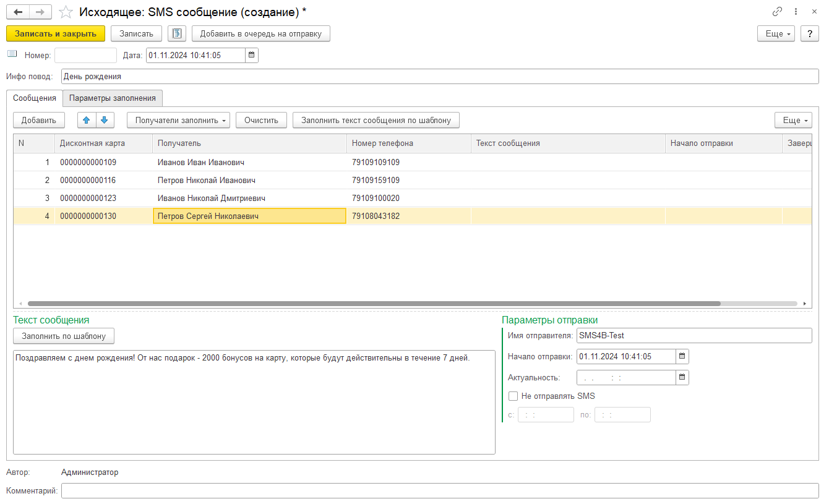This screenshot has height=504, width=829.
Task: Move the selected row up with the blue arrow
Action: coord(87,120)
